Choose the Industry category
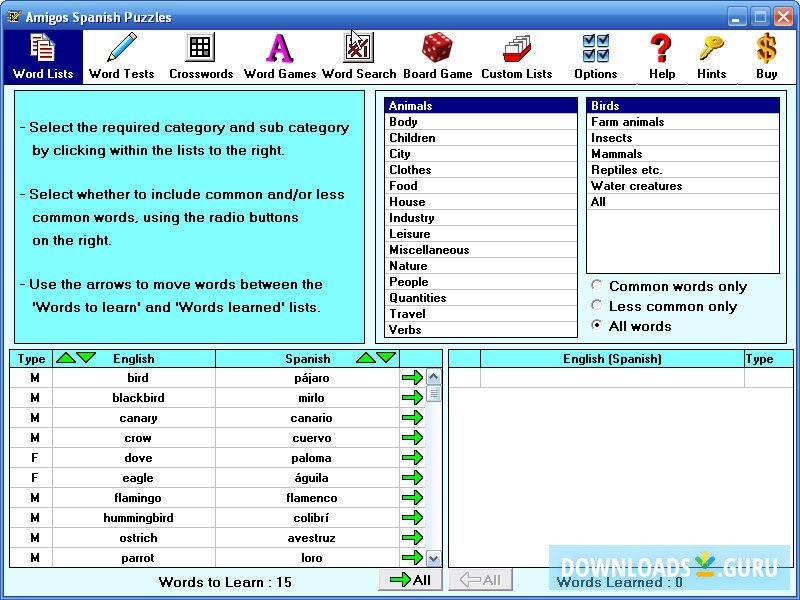 (480, 218)
